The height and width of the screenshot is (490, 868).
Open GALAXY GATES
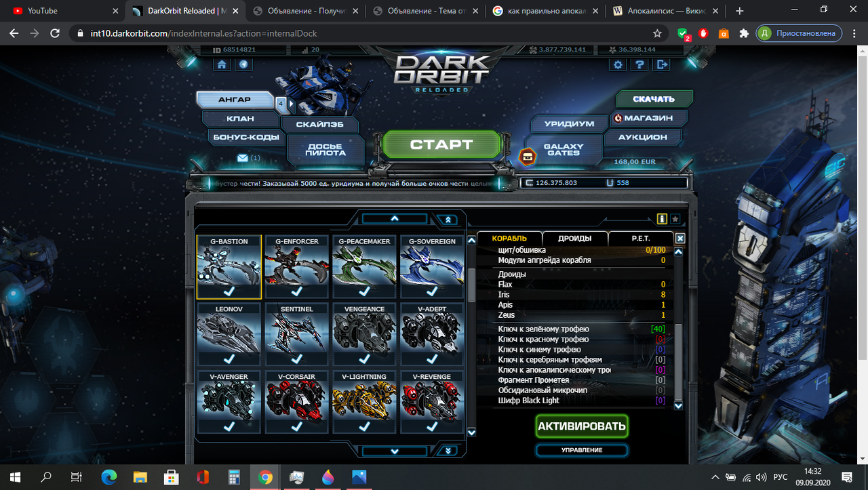pos(564,150)
